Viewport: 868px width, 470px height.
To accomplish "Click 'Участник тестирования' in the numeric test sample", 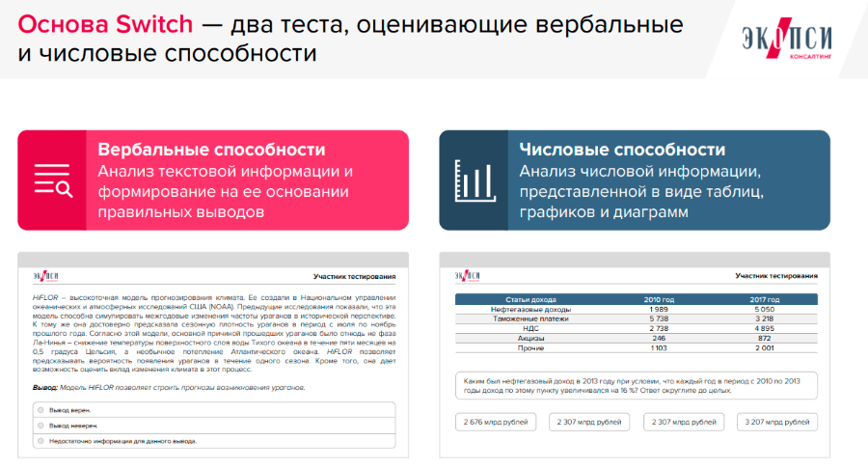I will click(776, 275).
